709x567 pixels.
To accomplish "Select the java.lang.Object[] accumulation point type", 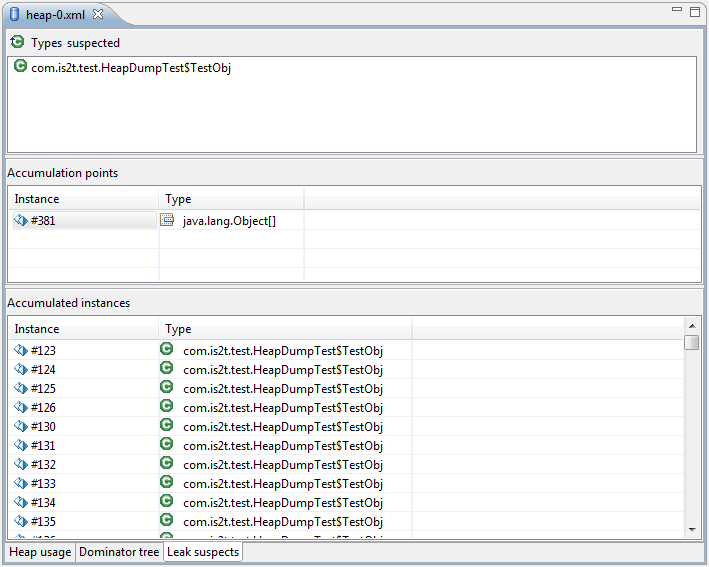I will coord(229,221).
